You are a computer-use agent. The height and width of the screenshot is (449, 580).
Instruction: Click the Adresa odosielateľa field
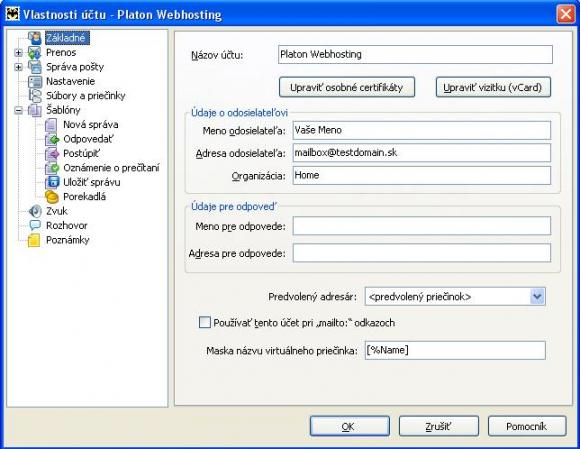click(422, 153)
